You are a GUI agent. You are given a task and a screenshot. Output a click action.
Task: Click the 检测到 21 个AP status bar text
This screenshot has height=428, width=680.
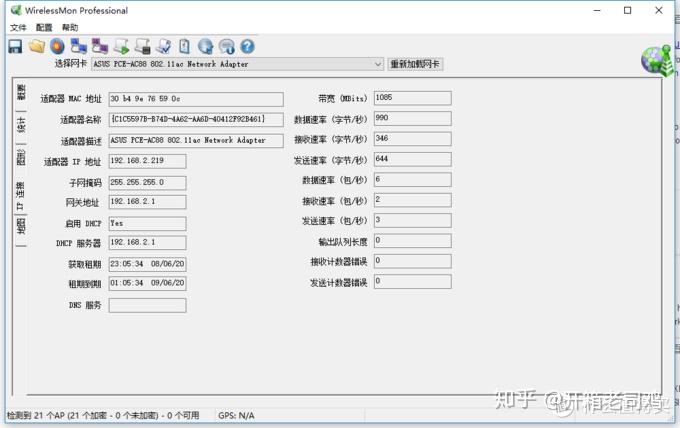[x=103, y=415]
